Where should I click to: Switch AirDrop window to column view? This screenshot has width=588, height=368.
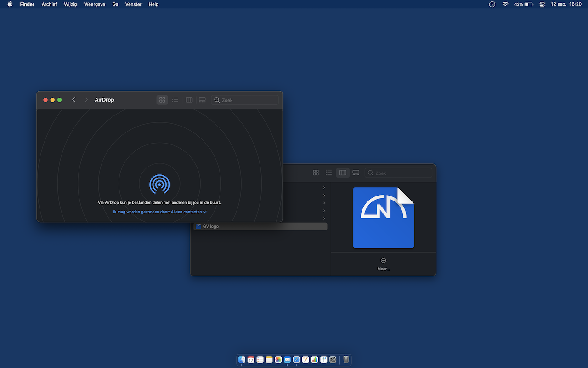coord(189,100)
